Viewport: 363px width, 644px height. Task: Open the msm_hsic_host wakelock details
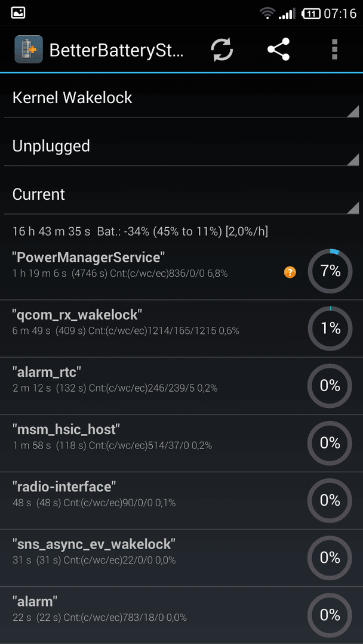(x=181, y=443)
